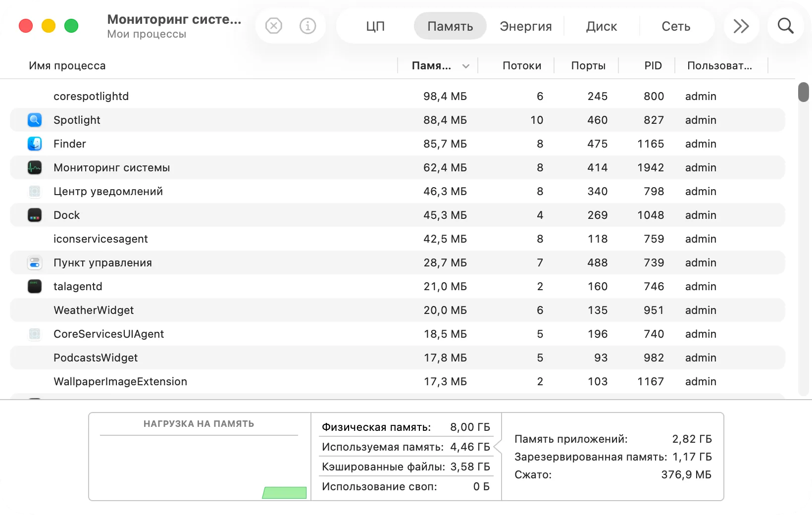
Task: Switch to the Энергия tab
Action: [526, 26]
